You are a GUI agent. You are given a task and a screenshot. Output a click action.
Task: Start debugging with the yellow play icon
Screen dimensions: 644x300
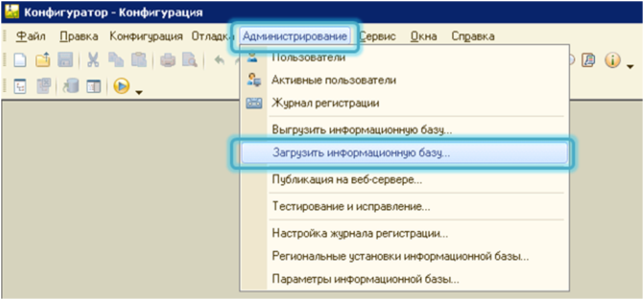point(122,86)
